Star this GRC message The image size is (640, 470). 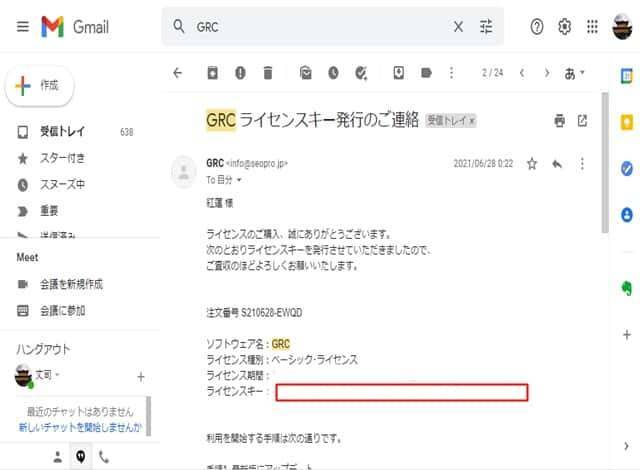tap(532, 164)
